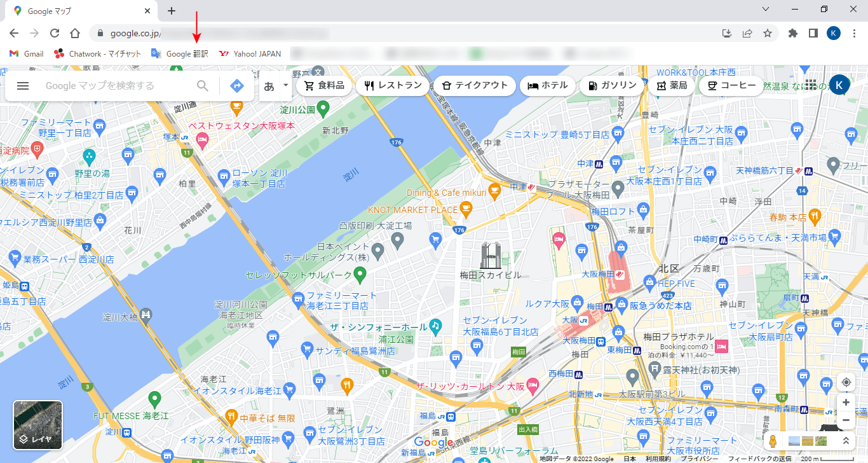The width and height of the screenshot is (868, 463).
Task: Filter by 食料品 category chip
Action: 324,85
